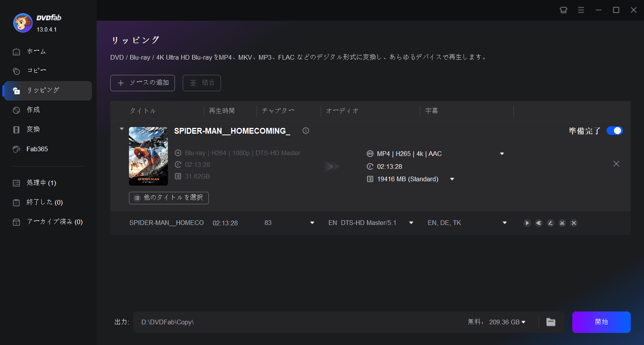Maximize the DVDFab window

(x=616, y=10)
